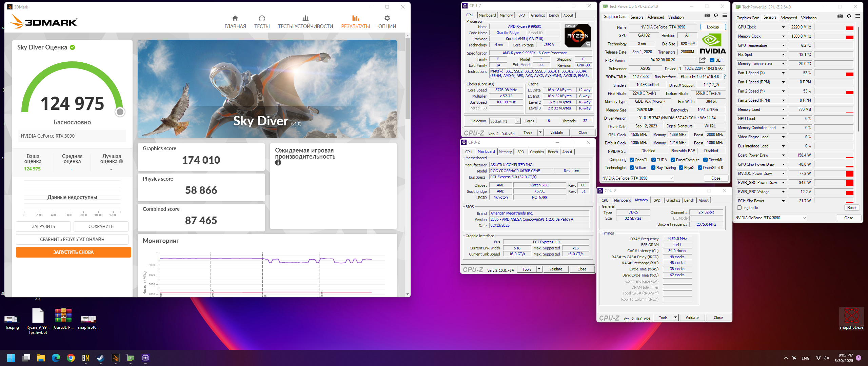Toggle the CUDA checkbox
868x366 pixels.
coord(653,160)
